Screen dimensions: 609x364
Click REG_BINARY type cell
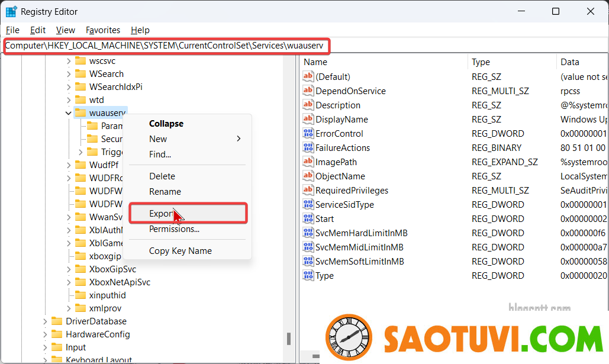[497, 147]
